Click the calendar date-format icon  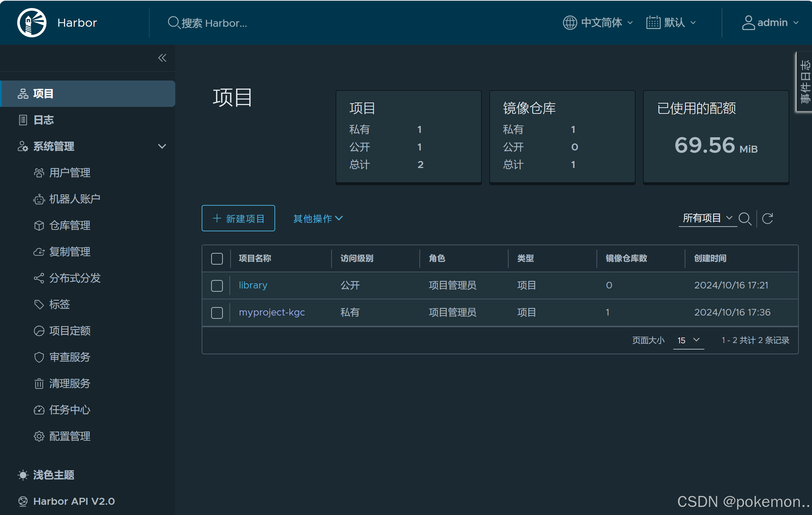[x=653, y=23]
